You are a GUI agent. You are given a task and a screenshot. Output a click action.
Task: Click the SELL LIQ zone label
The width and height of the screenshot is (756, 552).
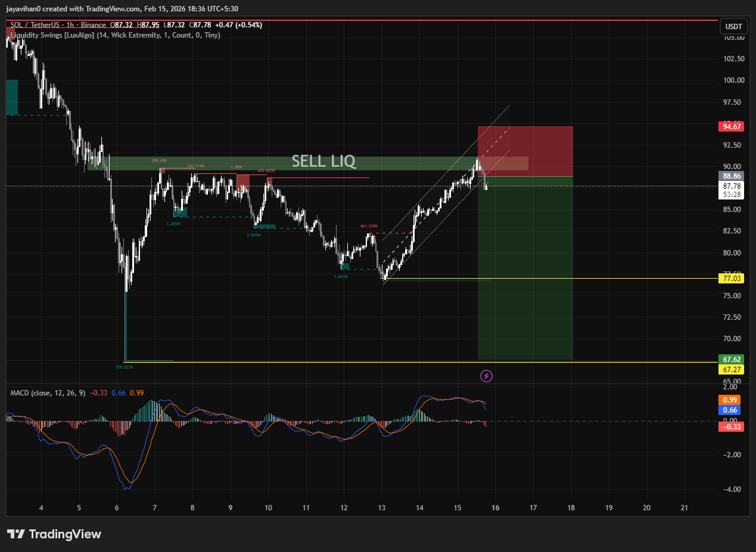323,161
